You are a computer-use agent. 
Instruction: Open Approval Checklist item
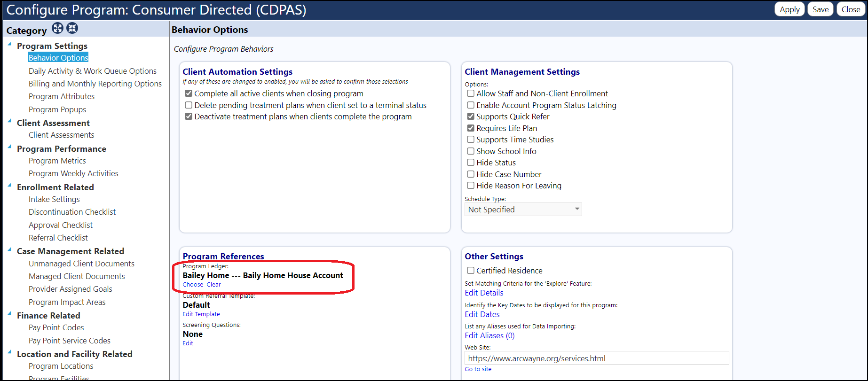pyautogui.click(x=61, y=225)
